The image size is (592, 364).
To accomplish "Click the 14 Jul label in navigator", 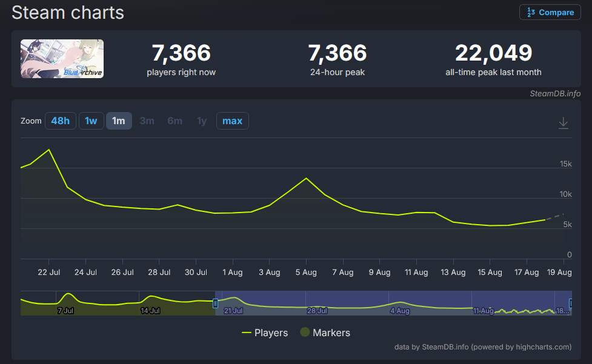I will click(x=150, y=311).
